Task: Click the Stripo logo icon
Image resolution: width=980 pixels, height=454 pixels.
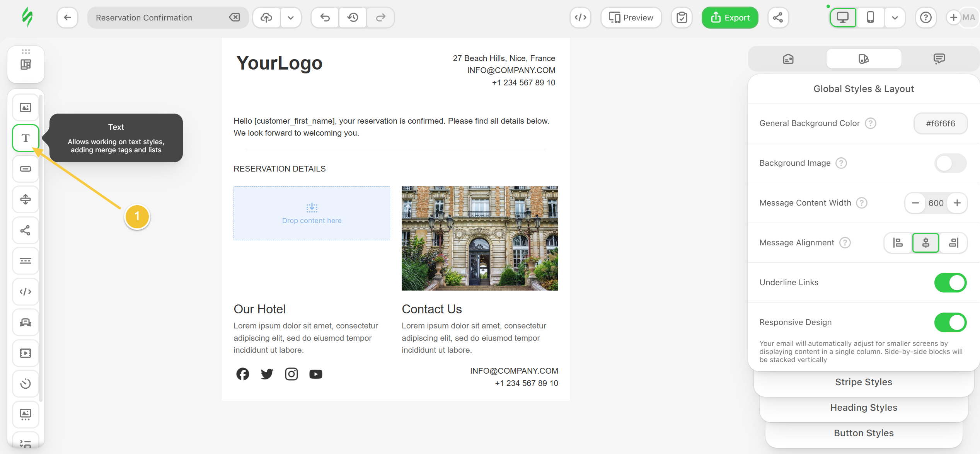Action: coord(27,17)
